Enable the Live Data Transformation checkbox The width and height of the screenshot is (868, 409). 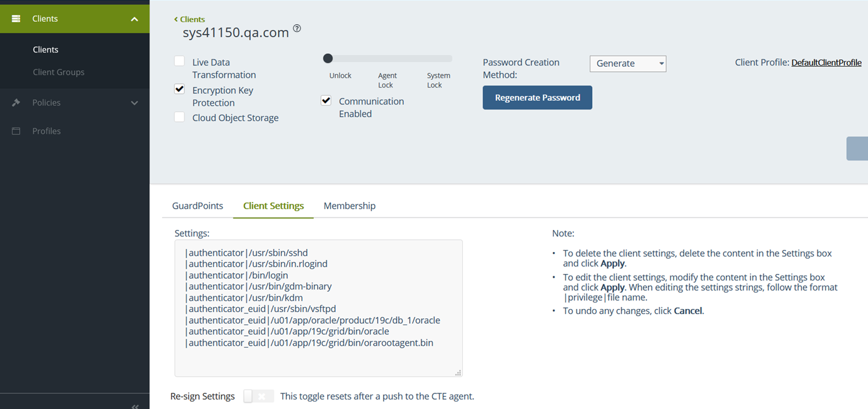pyautogui.click(x=179, y=61)
